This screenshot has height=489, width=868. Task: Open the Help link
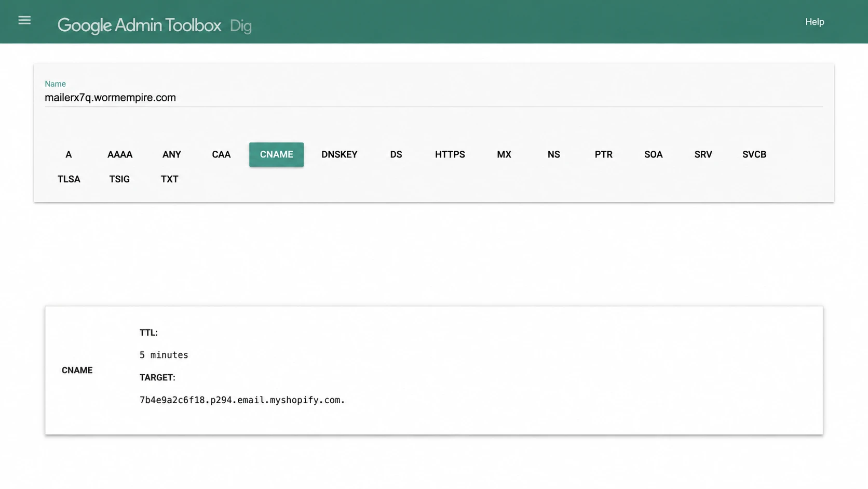pyautogui.click(x=815, y=22)
